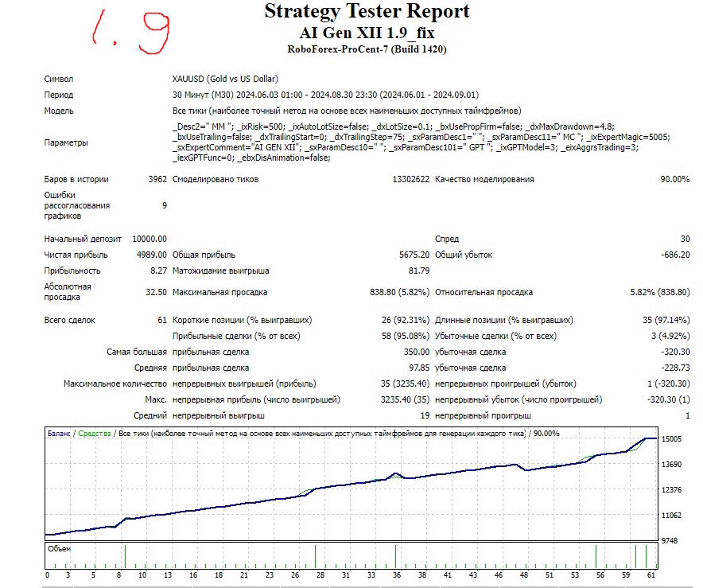Click the modeling quality value 90.00%

674,179
